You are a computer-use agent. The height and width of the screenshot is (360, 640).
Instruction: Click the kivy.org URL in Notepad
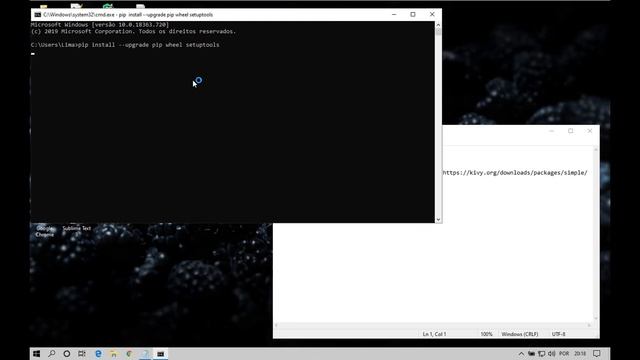tap(515, 173)
